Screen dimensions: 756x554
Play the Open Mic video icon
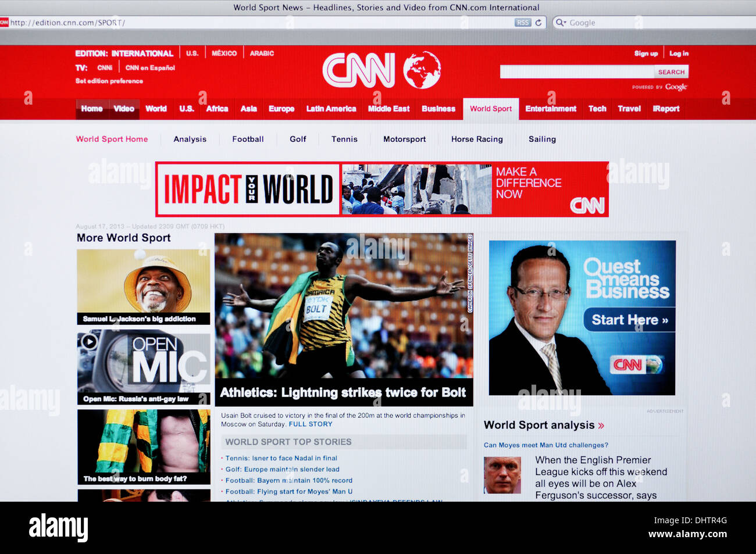(89, 341)
